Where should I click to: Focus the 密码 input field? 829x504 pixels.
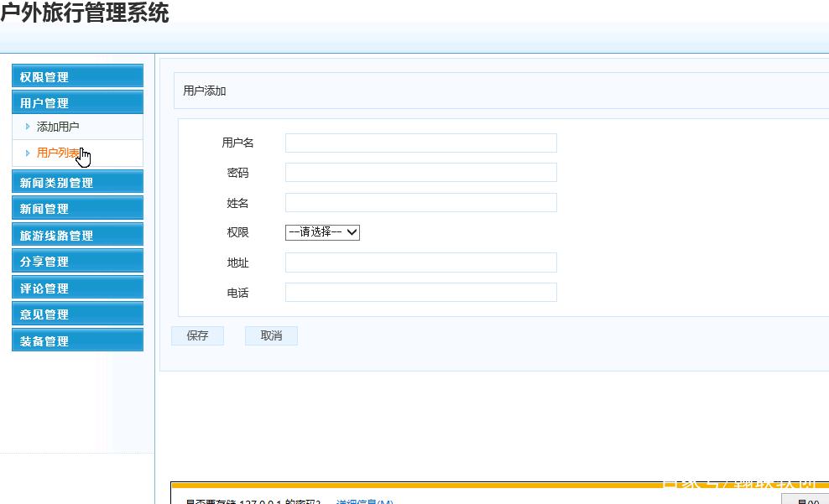[x=421, y=172]
